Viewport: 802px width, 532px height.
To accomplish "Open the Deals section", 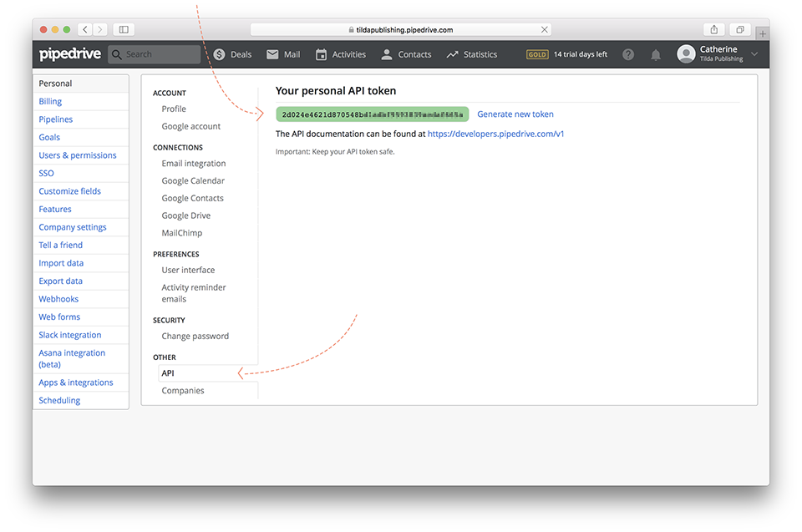I will (232, 53).
